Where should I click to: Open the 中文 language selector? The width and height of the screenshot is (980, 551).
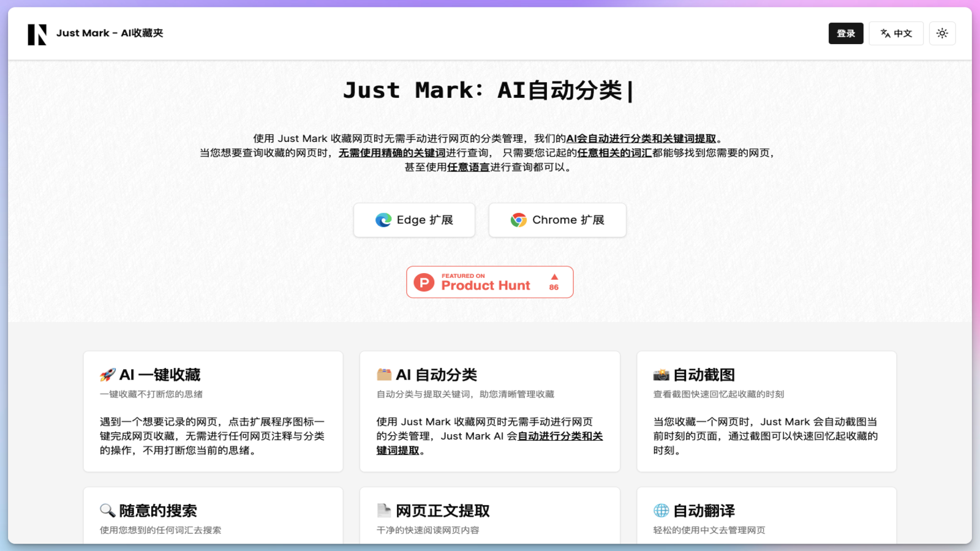[x=896, y=34]
